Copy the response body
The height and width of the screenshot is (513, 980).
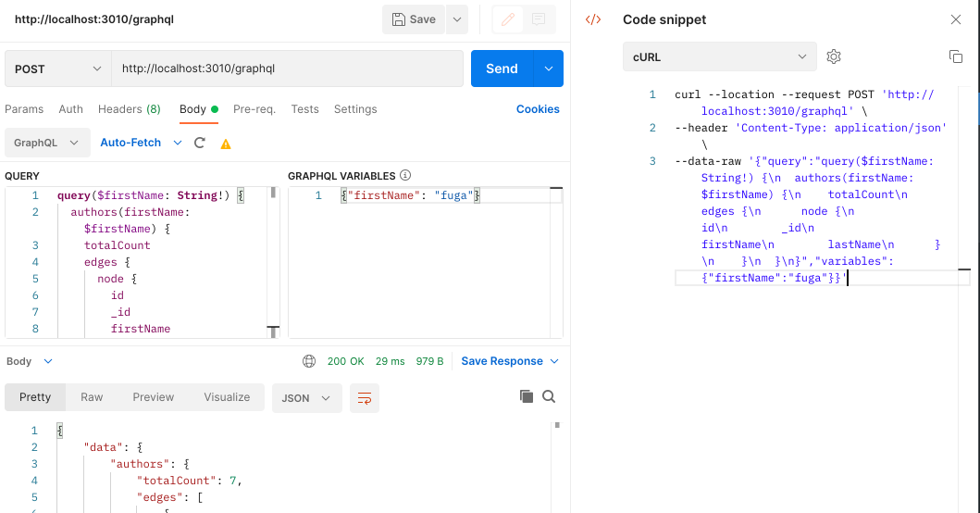tap(527, 396)
